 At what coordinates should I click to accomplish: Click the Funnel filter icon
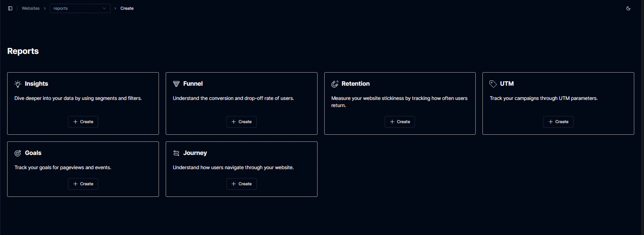click(x=176, y=84)
